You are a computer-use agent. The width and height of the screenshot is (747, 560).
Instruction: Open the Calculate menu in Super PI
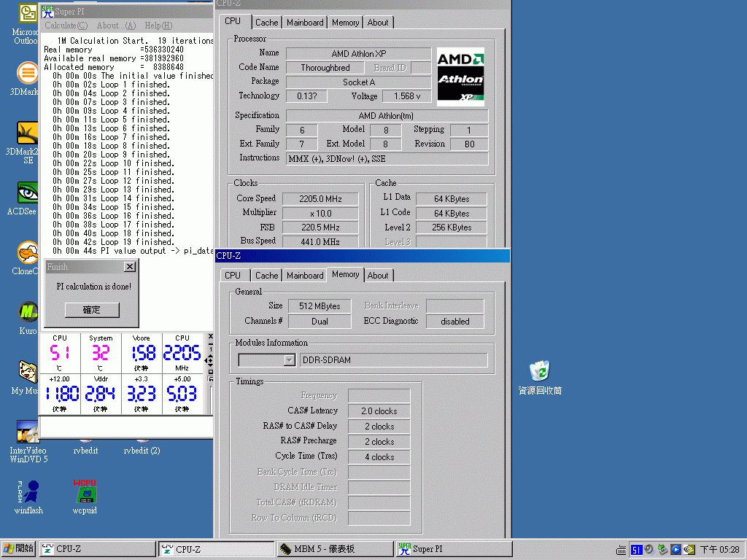[x=66, y=26]
